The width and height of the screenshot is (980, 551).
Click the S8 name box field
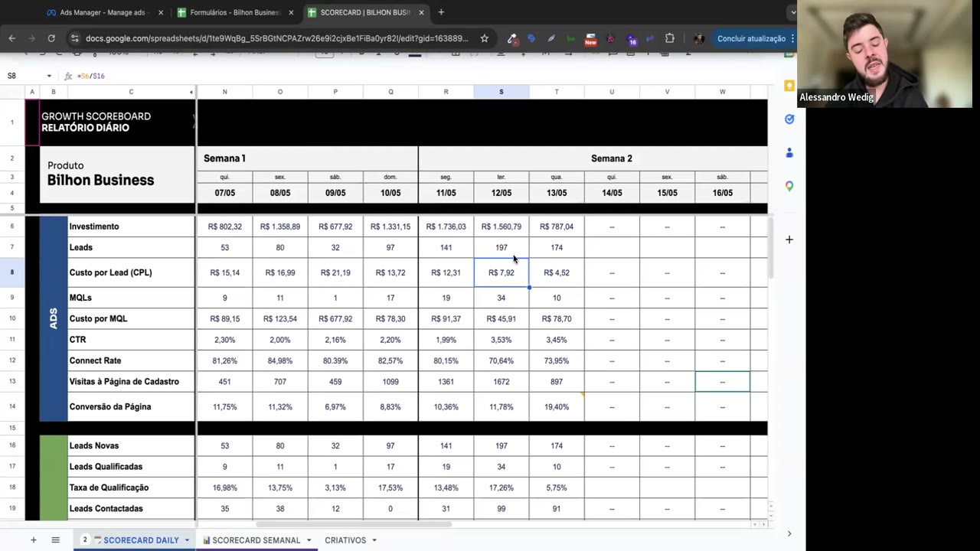(23, 76)
